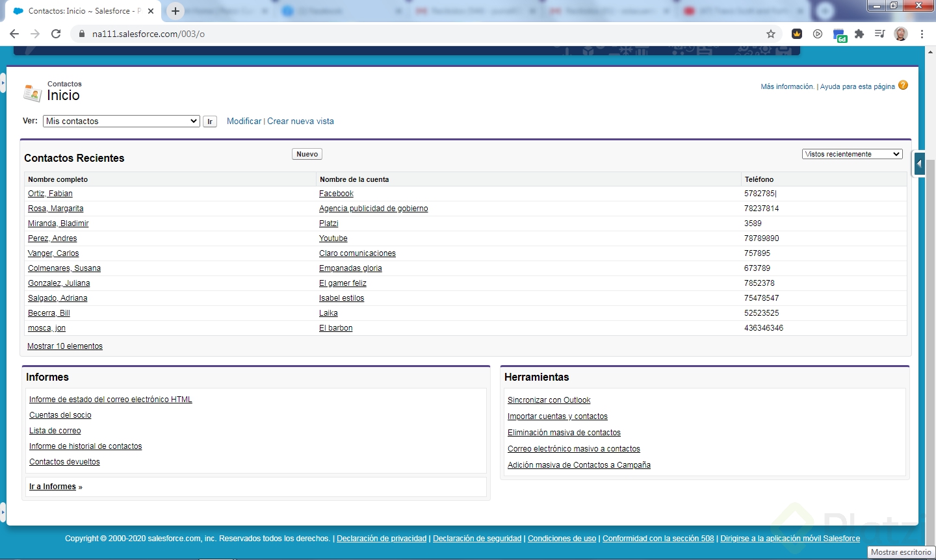Open the media controls playlist icon
This screenshot has height=560, width=936.
tap(879, 34)
